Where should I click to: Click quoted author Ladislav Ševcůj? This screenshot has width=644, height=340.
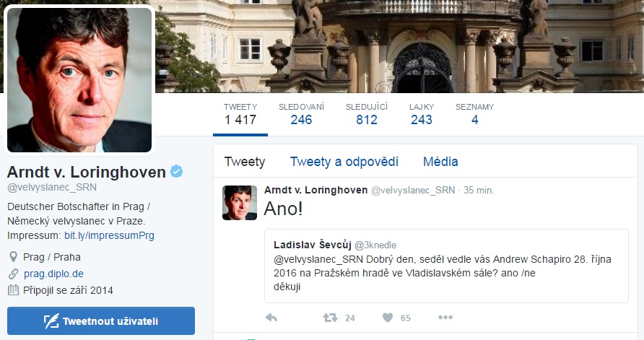point(312,245)
